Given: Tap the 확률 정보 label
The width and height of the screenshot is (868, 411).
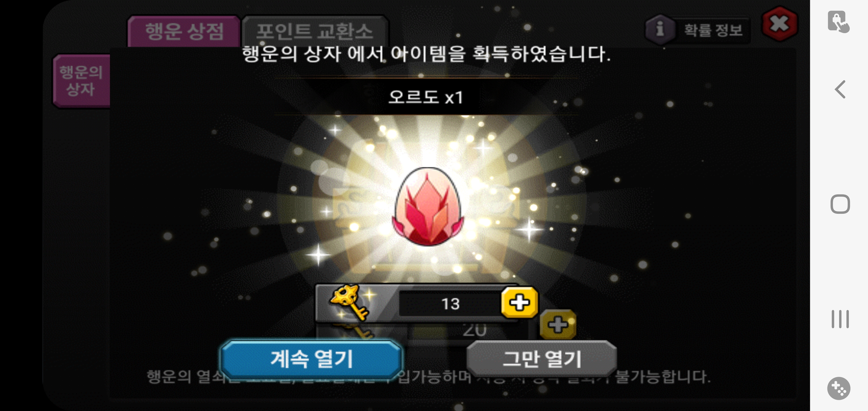Looking at the screenshot, I should pos(713,30).
